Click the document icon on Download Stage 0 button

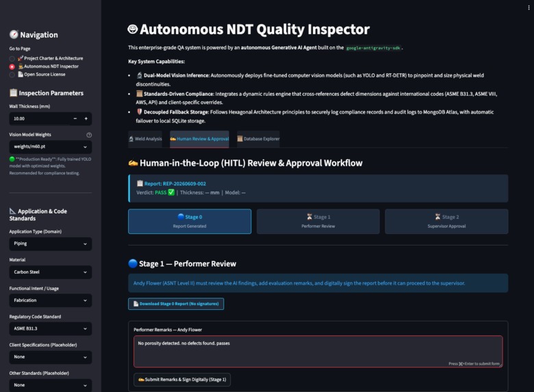[x=136, y=304]
